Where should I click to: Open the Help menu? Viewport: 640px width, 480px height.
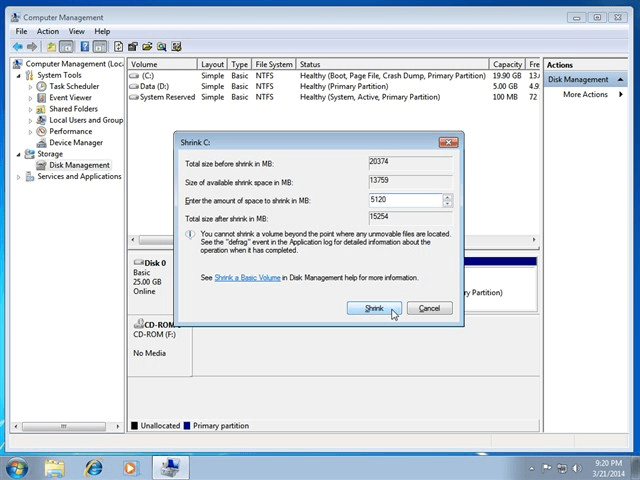(102, 31)
